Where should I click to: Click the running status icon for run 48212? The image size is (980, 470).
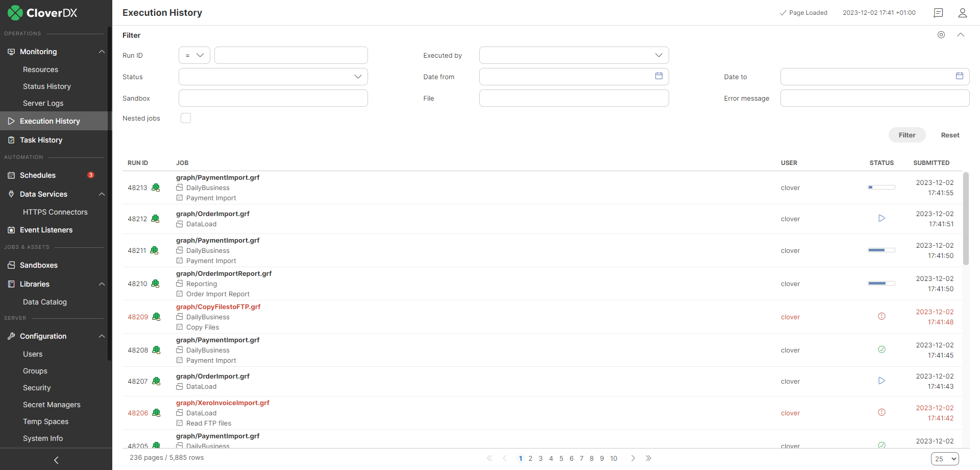point(881,219)
